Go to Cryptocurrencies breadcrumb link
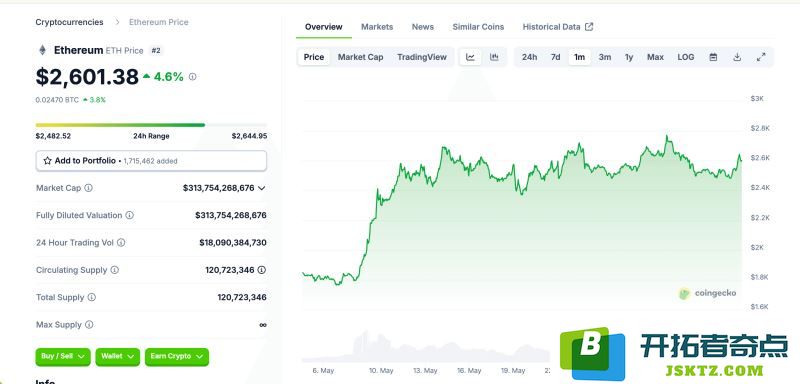Screen dimensions: 800x384 pos(69,22)
